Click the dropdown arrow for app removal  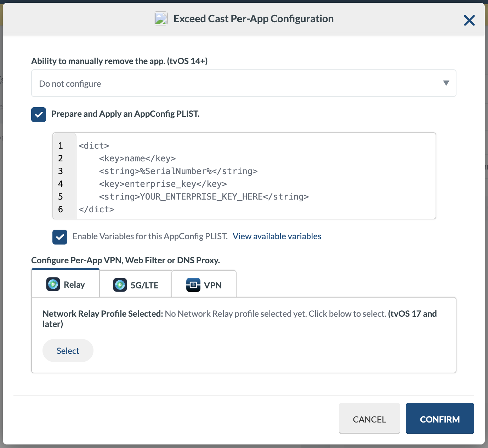tap(446, 83)
